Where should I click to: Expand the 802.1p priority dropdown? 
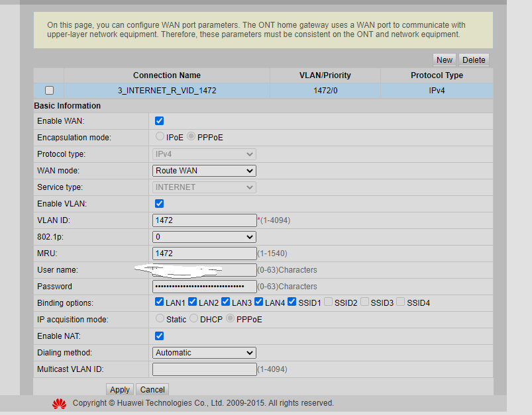pos(204,237)
